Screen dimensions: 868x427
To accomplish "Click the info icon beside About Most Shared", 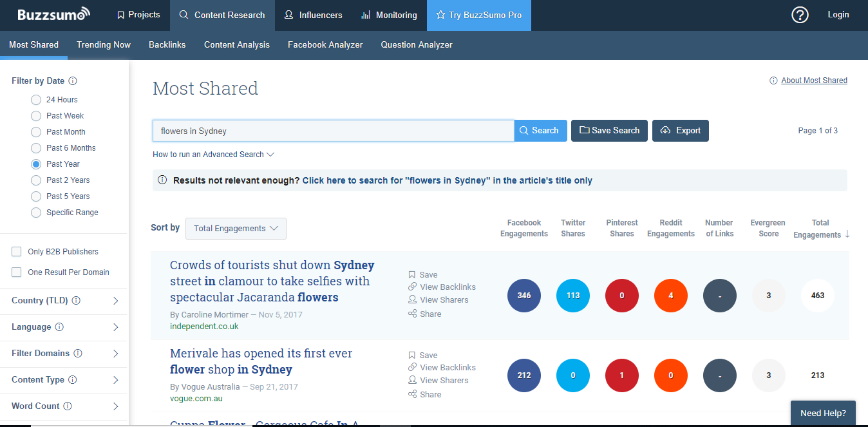I will click(773, 81).
